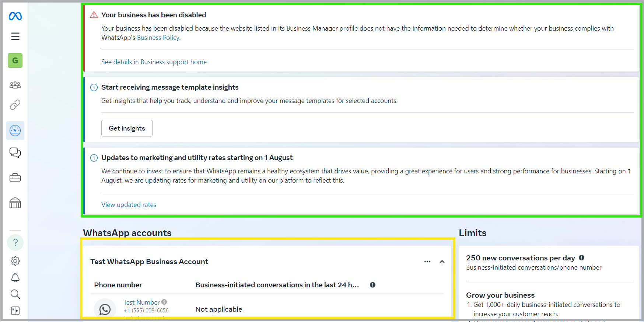Open settings gear icon in the sidebar
Screen dimensions: 644x322
(x=15, y=261)
